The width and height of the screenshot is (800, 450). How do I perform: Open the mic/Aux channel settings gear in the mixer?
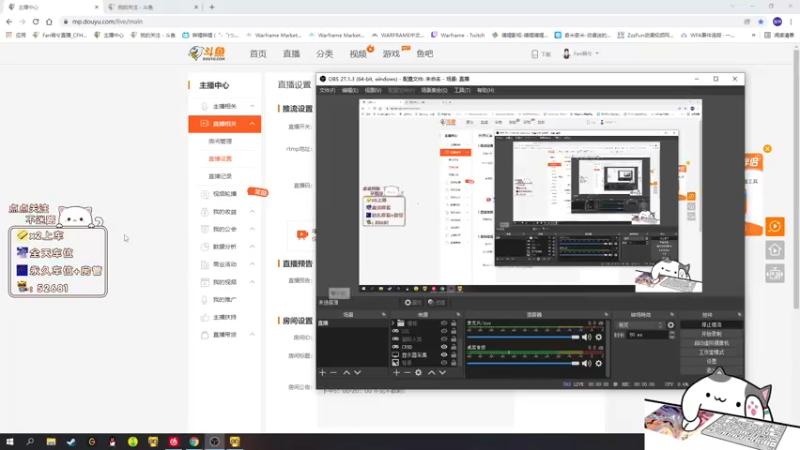[x=598, y=337]
